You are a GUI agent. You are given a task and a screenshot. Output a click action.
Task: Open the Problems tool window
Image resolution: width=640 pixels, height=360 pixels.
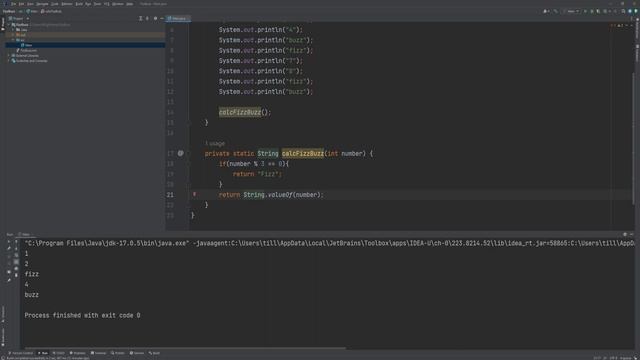pyautogui.click(x=78, y=353)
